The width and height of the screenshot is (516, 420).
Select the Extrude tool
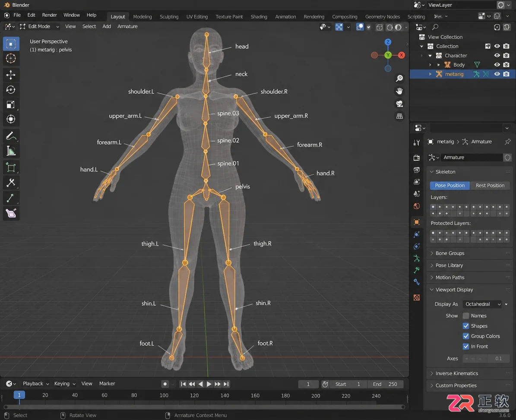(x=11, y=198)
